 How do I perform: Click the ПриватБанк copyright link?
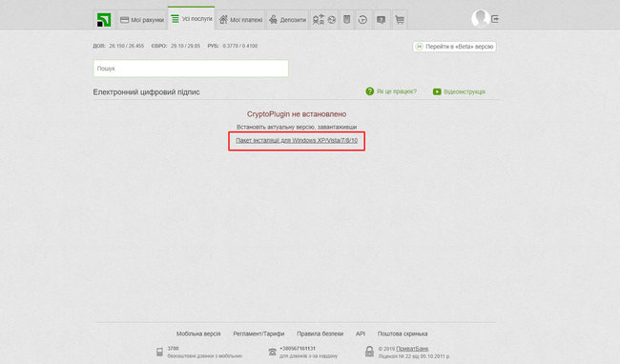(412, 349)
